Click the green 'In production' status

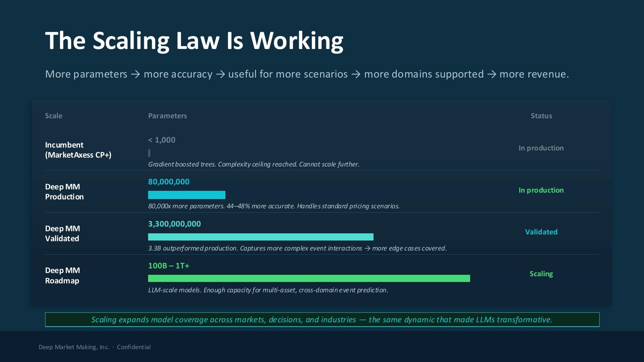(x=541, y=190)
